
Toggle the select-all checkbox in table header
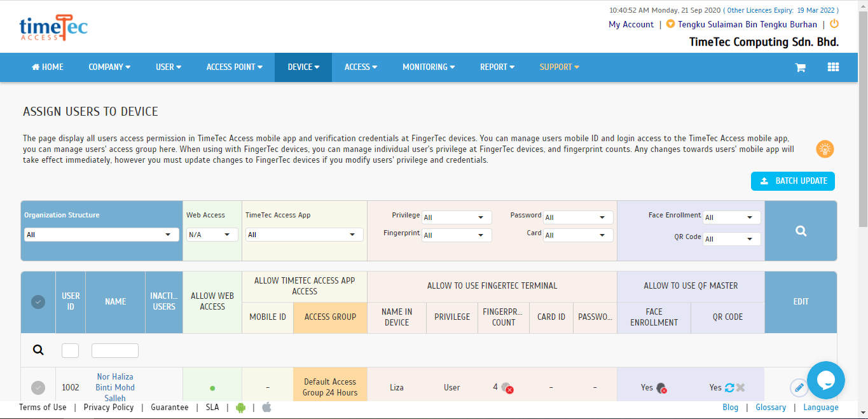(x=38, y=302)
